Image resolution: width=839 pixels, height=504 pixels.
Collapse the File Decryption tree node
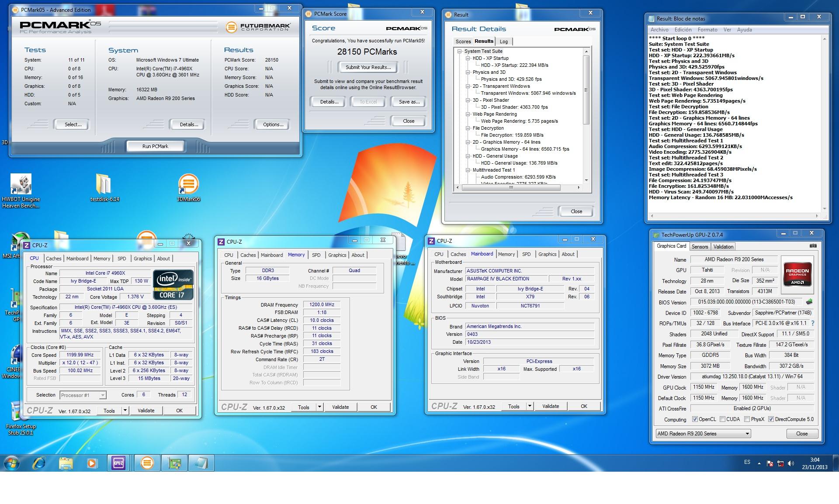point(468,128)
